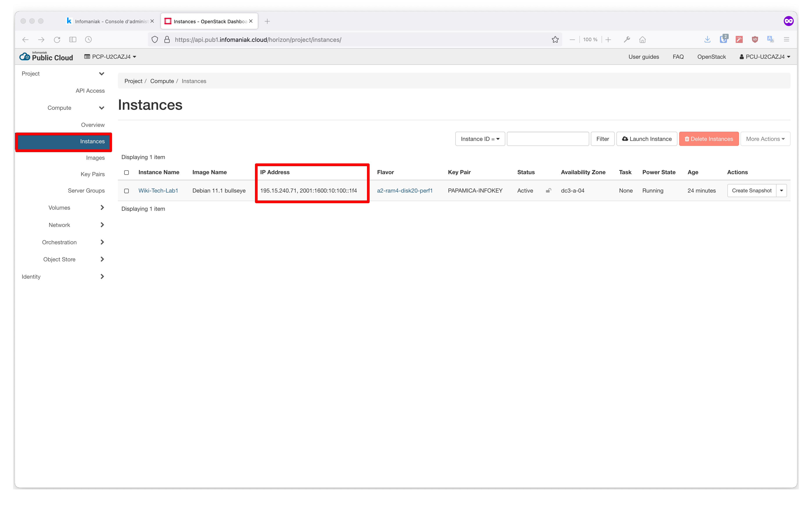Expand the Create Snapshot actions caret
This screenshot has width=812, height=506.
(x=781, y=191)
